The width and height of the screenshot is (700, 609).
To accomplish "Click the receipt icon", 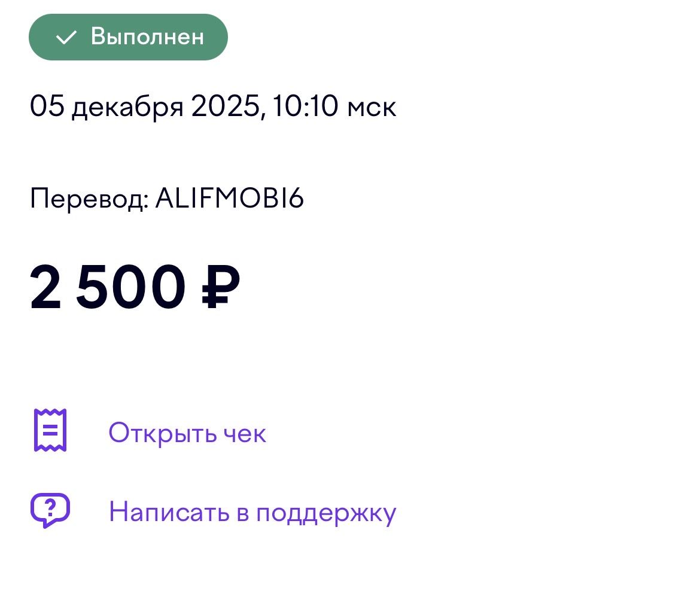I will coord(50,430).
